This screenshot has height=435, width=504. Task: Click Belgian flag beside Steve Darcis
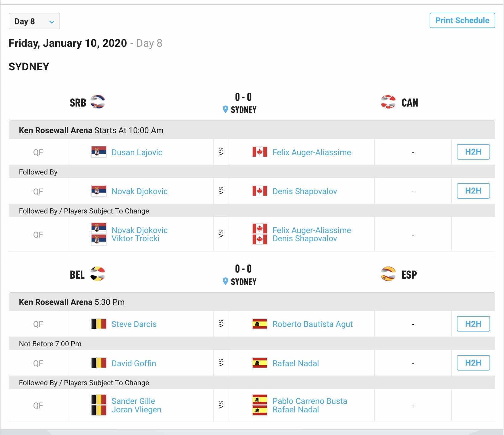coord(99,324)
